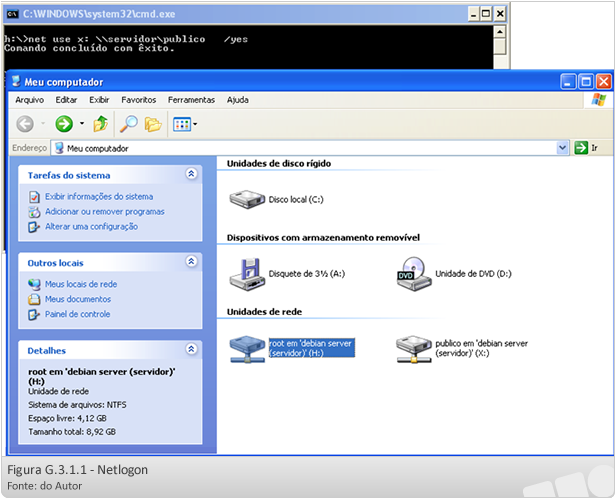Click the Outros locais header text
Image resolution: width=616 pixels, height=499 pixels.
click(55, 263)
